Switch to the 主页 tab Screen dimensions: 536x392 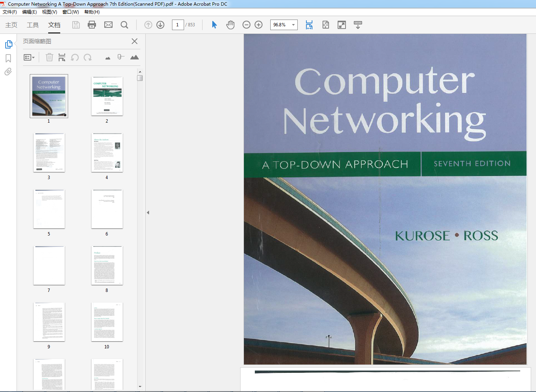[x=11, y=25]
